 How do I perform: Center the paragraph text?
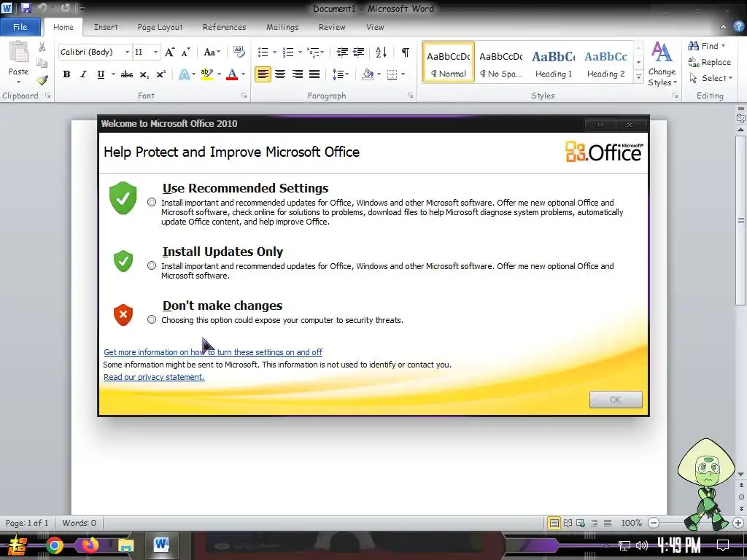click(x=280, y=74)
